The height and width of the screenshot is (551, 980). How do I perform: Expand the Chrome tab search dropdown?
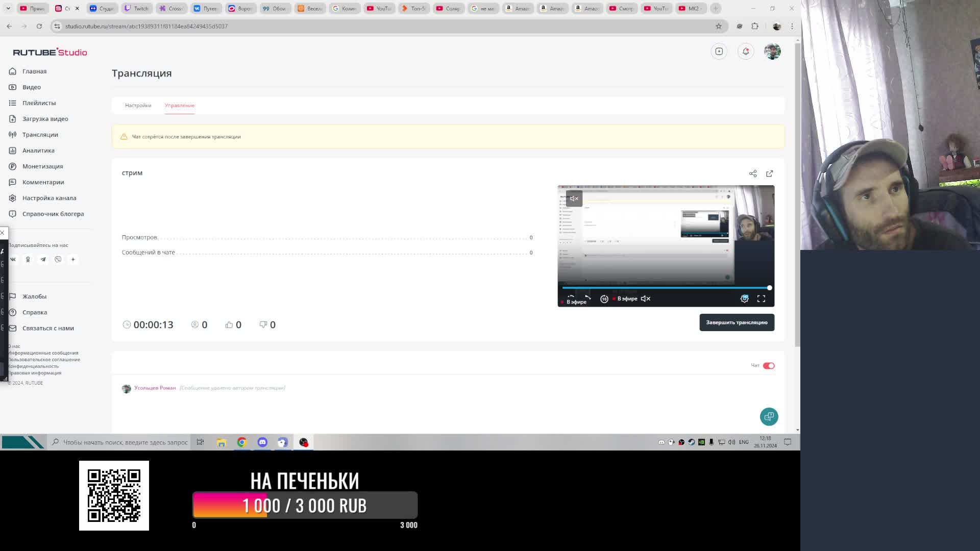click(x=8, y=9)
